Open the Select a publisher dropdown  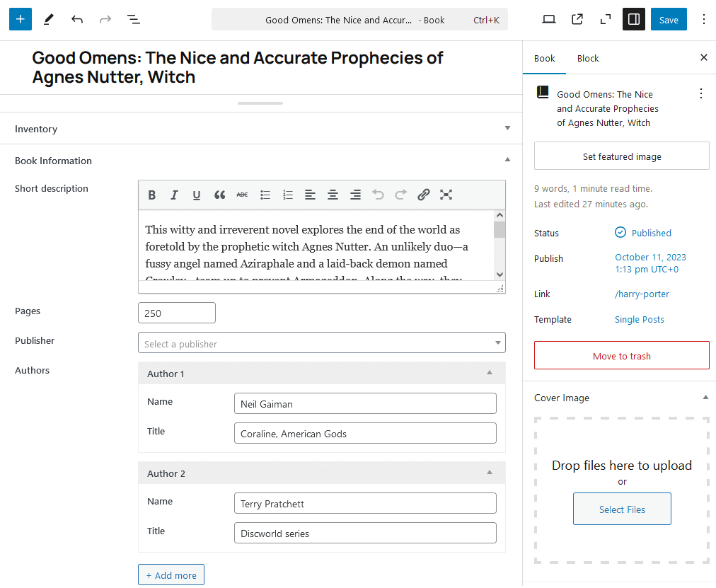click(x=322, y=343)
